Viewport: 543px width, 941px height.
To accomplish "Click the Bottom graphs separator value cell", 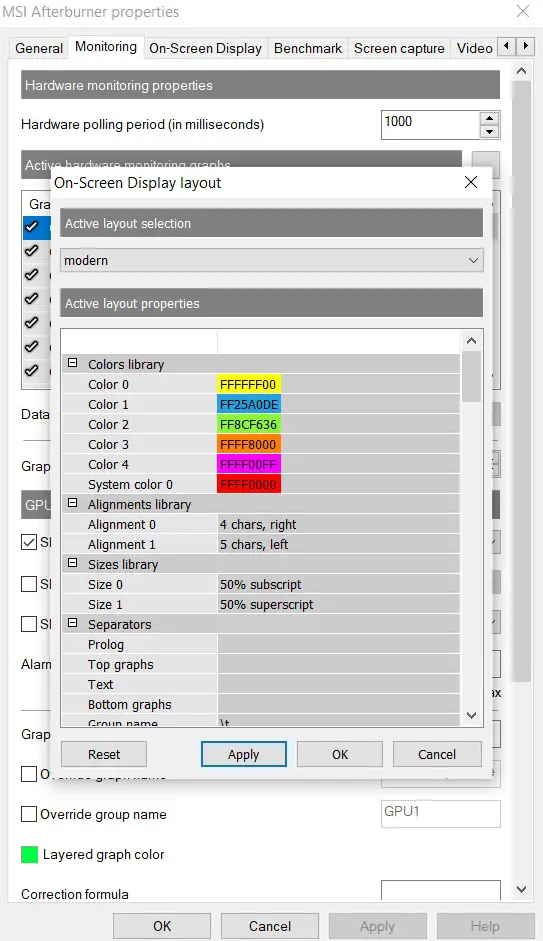I will click(338, 705).
